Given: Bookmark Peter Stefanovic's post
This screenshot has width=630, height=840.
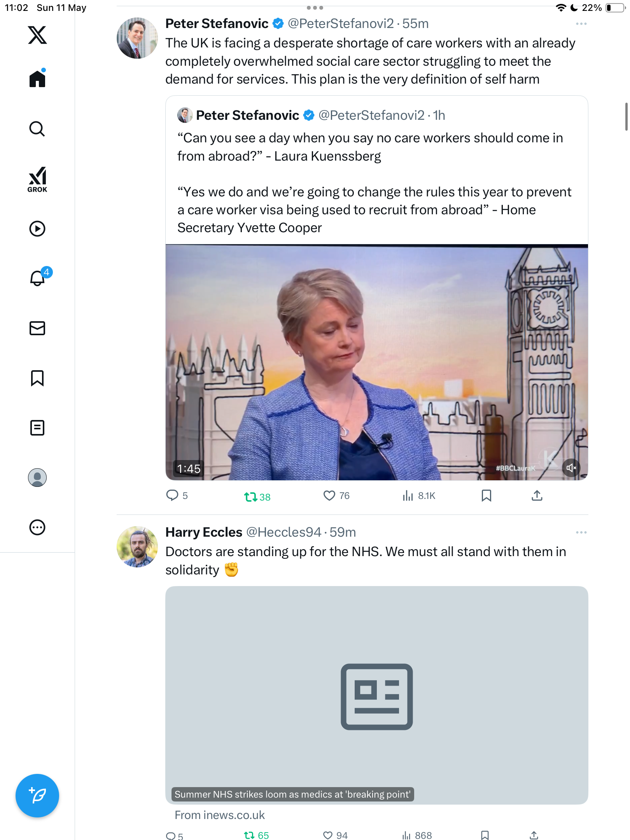Looking at the screenshot, I should [486, 495].
